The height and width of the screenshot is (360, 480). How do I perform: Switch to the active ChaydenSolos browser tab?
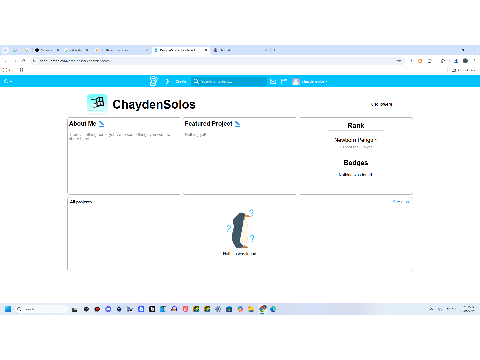tap(180, 50)
